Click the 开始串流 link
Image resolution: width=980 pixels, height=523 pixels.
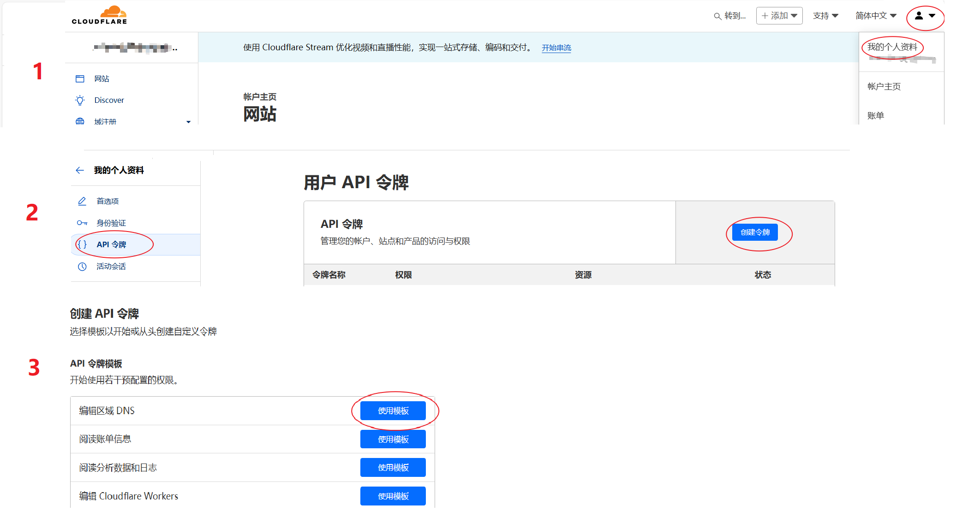click(556, 48)
